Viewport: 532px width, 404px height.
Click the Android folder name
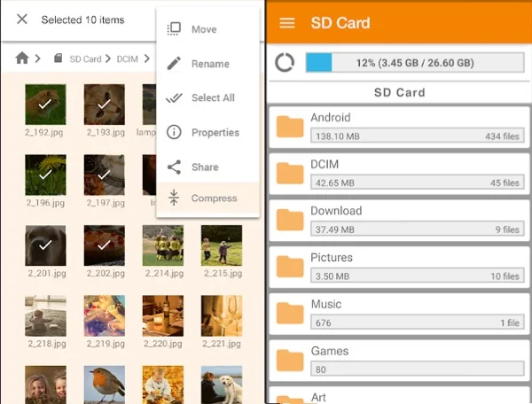[x=331, y=118]
